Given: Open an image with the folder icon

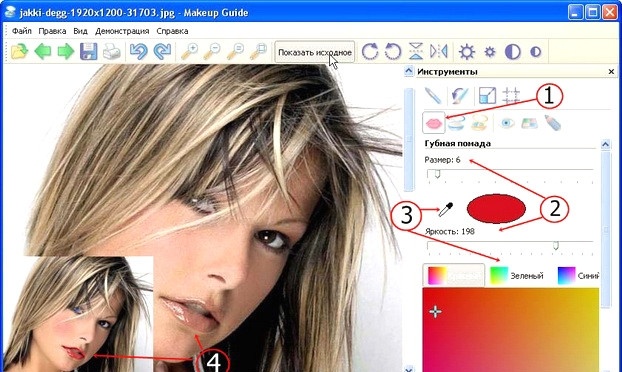Looking at the screenshot, I should [19, 52].
